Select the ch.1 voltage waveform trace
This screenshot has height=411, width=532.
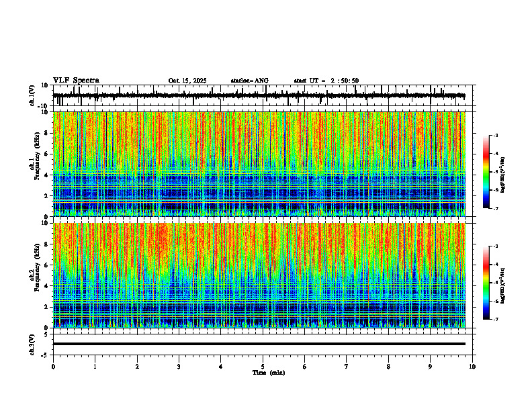(259, 95)
